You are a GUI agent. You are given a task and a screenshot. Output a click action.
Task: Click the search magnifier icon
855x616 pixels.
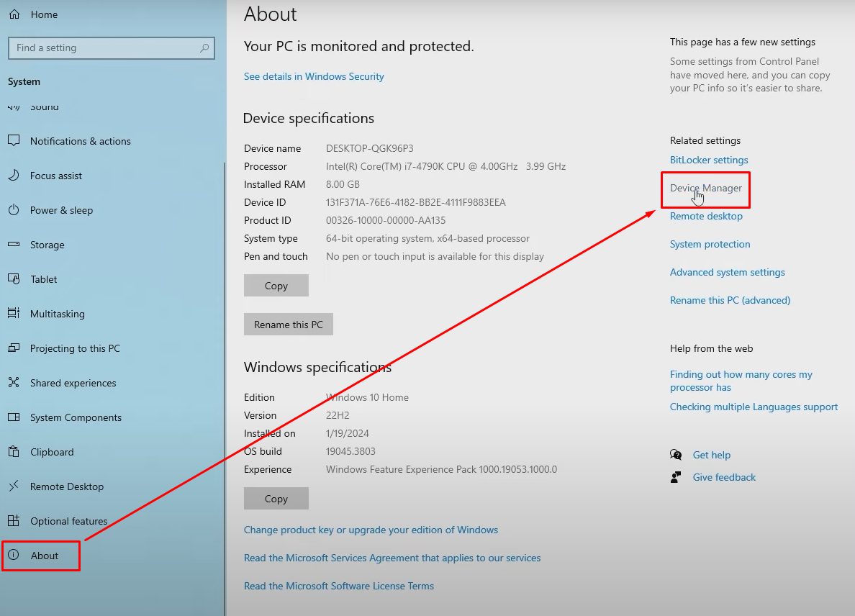point(205,48)
